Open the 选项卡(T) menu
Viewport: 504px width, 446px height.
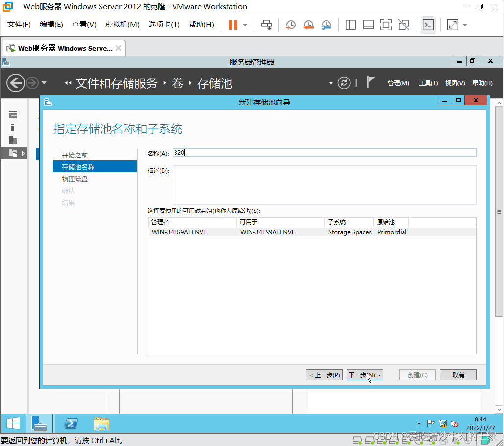[164, 25]
